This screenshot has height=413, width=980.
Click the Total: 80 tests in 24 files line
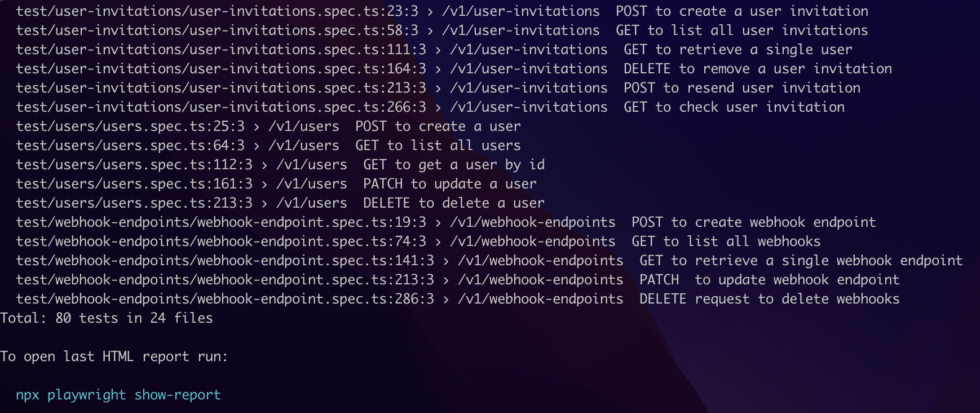[x=107, y=318]
